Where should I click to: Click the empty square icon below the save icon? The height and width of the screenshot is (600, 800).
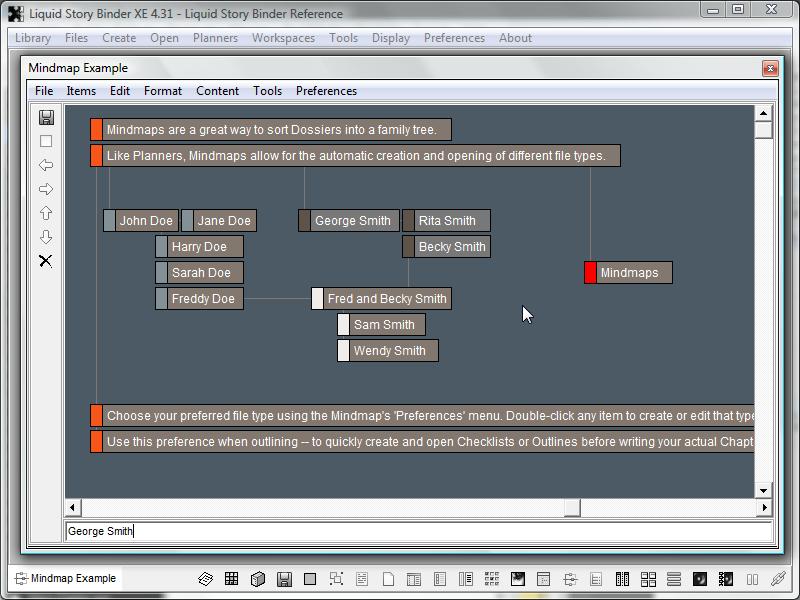(46, 141)
